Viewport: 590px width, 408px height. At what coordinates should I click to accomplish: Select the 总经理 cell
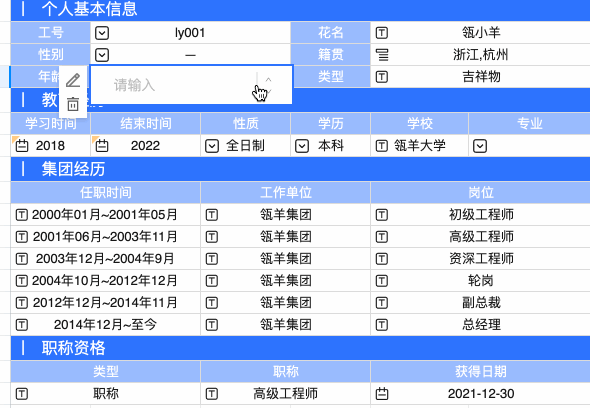point(481,325)
